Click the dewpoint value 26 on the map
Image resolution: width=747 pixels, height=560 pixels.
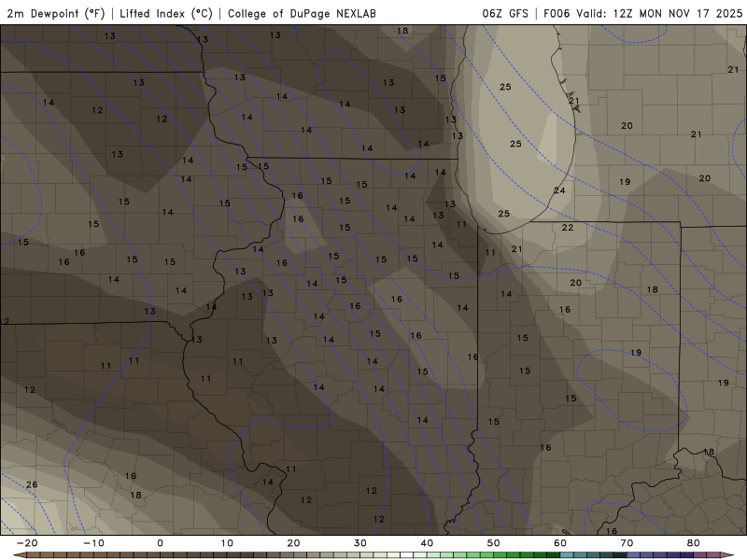pos(32,484)
